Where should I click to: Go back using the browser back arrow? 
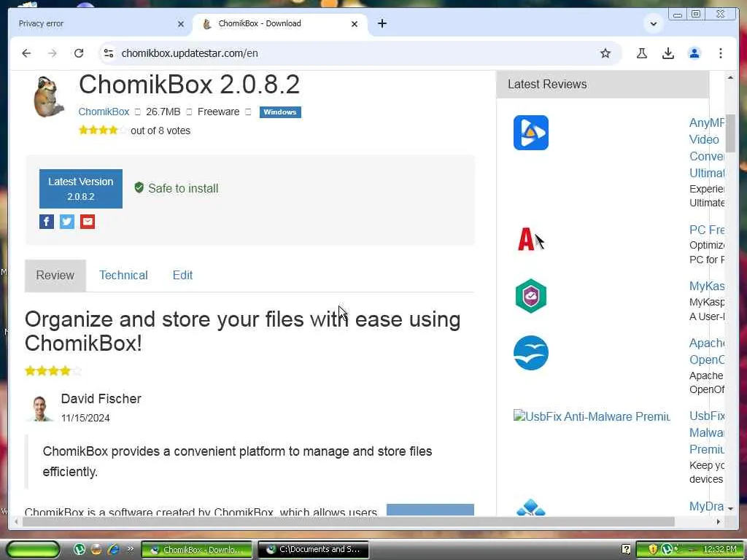click(x=26, y=53)
